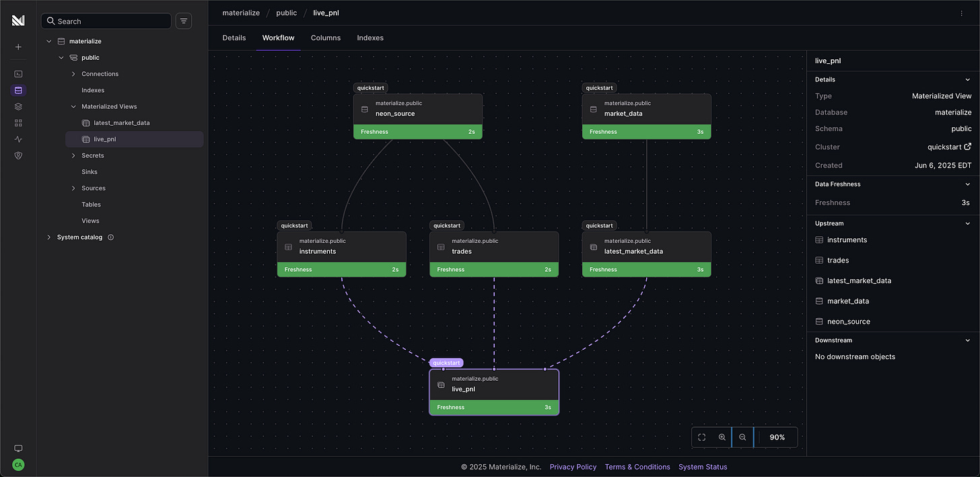The height and width of the screenshot is (477, 980).
Task: Switch to the Details tab
Action: pyautogui.click(x=234, y=38)
